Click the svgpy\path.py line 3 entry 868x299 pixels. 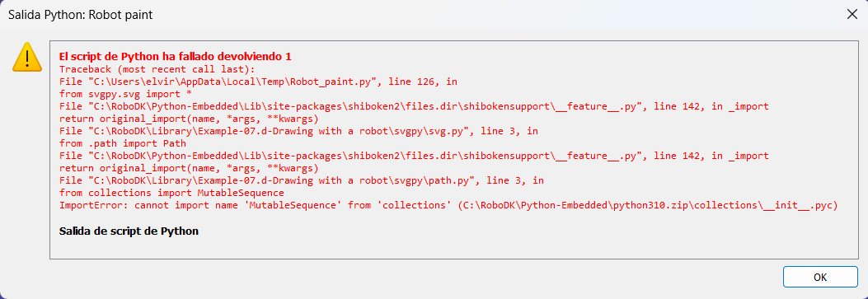tap(301, 180)
